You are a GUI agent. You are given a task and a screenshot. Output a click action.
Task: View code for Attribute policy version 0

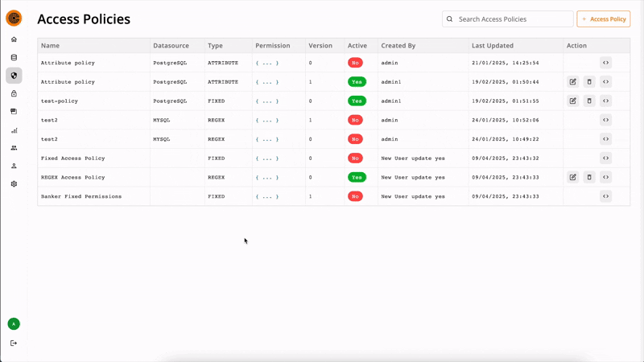[x=606, y=63]
